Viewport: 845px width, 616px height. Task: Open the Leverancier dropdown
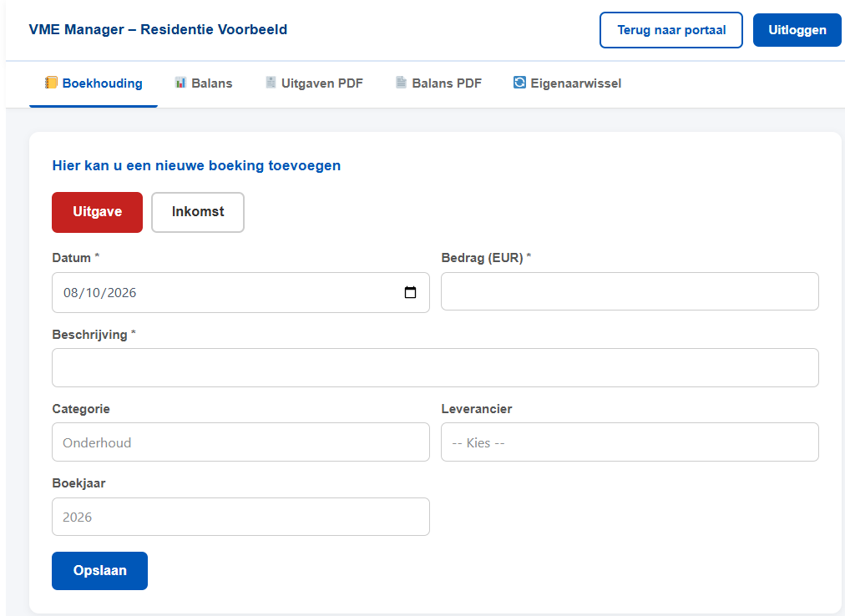tap(630, 442)
